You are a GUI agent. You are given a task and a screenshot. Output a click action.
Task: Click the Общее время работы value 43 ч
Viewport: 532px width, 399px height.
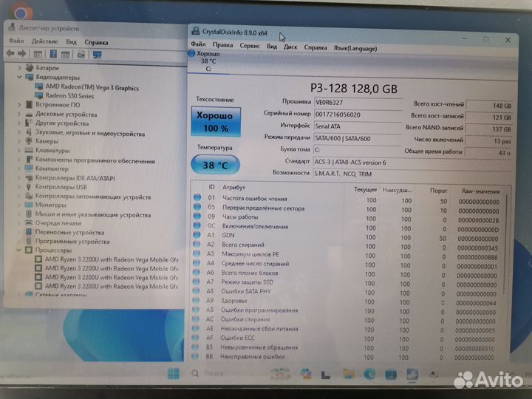(x=488, y=153)
